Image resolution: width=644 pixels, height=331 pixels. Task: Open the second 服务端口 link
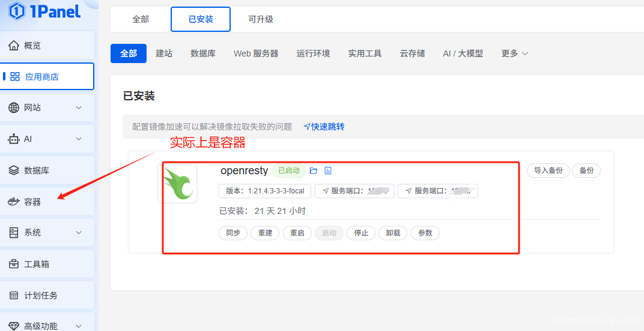pos(438,191)
